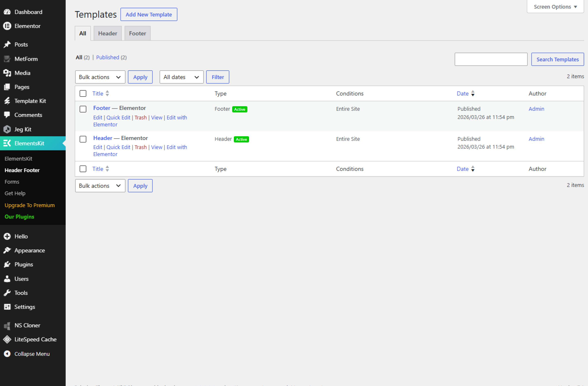Open Hello theme plus icon
The image size is (588, 386).
pyautogui.click(x=7, y=236)
